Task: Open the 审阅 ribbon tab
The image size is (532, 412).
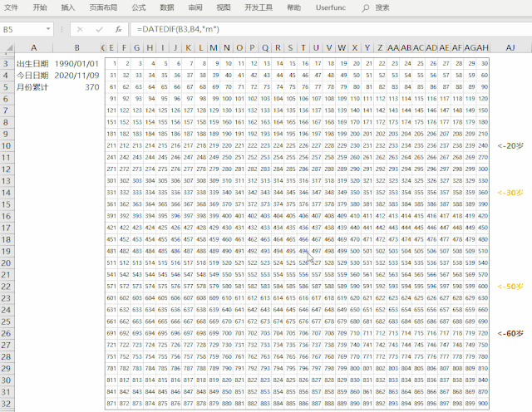Action: coord(195,7)
